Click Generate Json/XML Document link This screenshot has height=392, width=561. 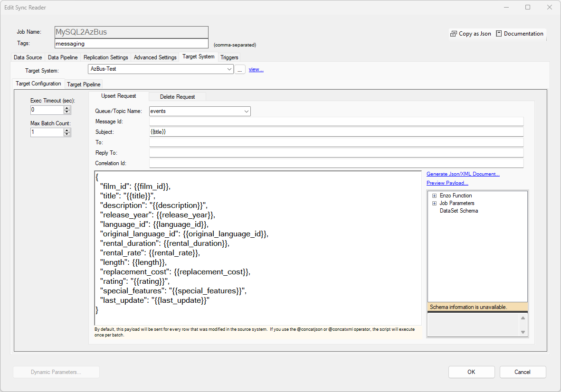[x=463, y=174]
